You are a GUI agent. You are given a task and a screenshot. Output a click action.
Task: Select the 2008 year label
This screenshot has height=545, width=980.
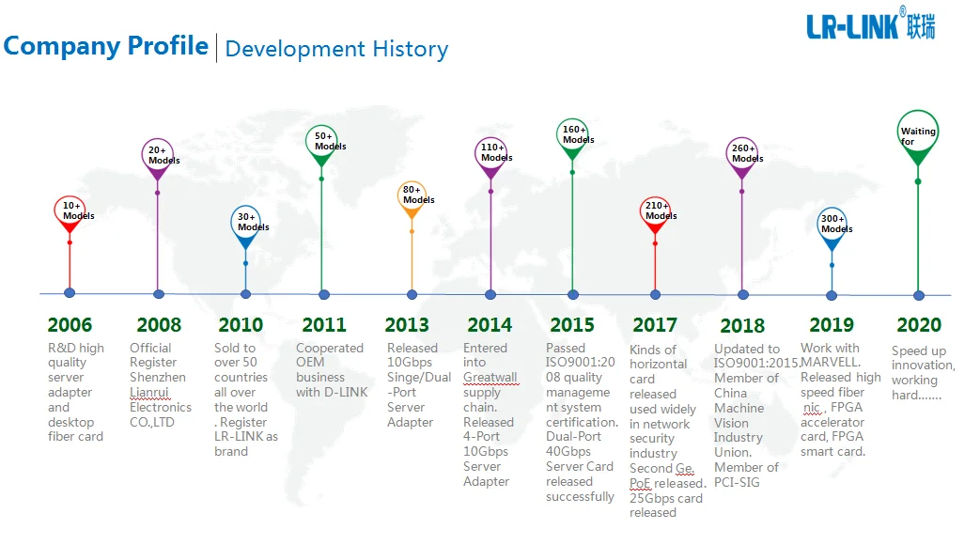pyautogui.click(x=159, y=325)
